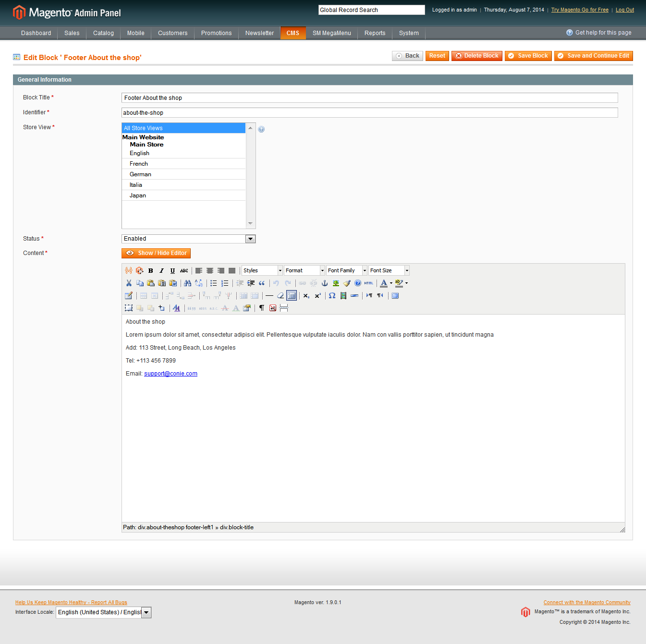Click the Save Block button
Screen dimensions: 646x644
click(x=528, y=56)
